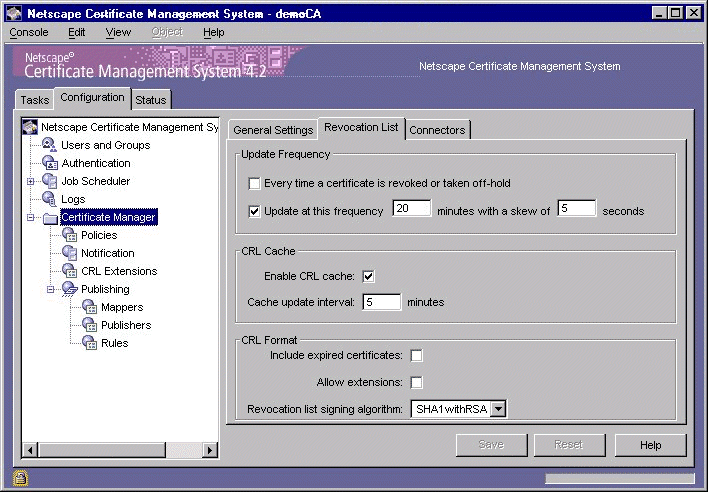Viewport: 708px width, 492px height.
Task: Check the Allow extensions checkbox
Action: 416,383
